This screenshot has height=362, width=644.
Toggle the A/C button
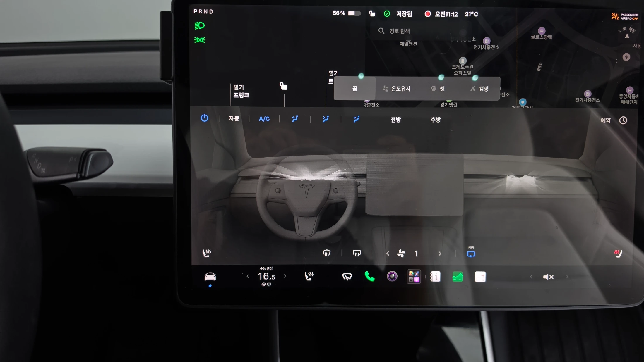[x=264, y=119]
